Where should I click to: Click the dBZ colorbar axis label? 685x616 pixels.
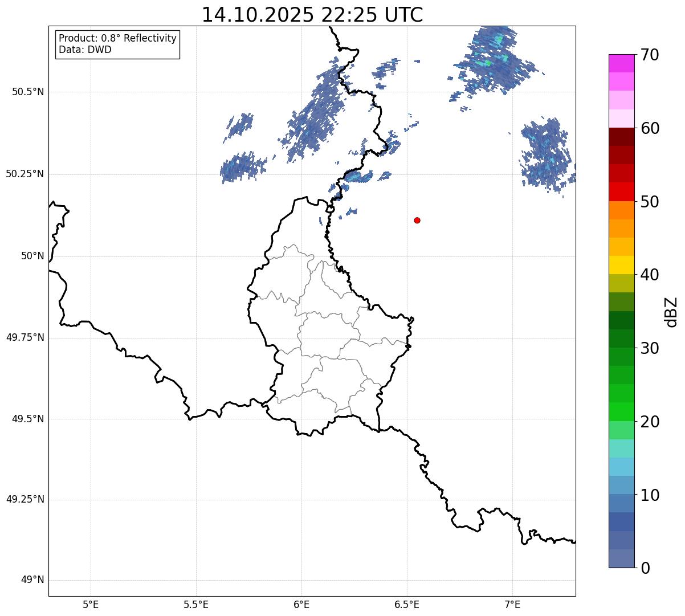671,312
